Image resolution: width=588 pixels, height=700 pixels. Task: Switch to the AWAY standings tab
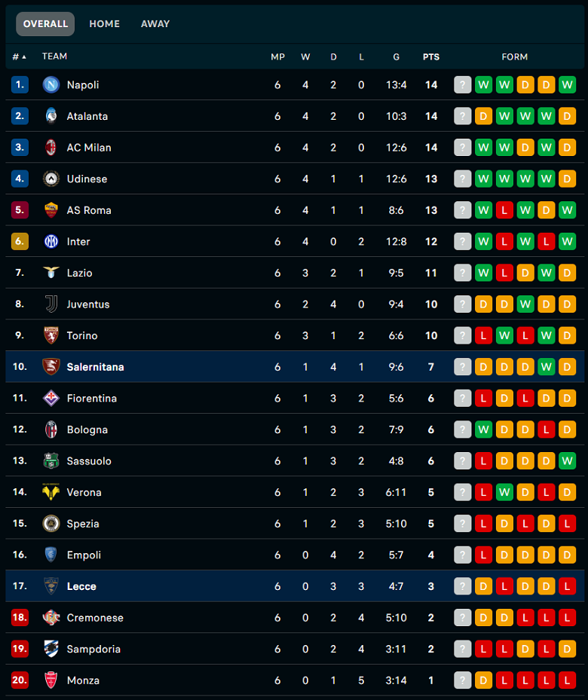click(x=155, y=24)
